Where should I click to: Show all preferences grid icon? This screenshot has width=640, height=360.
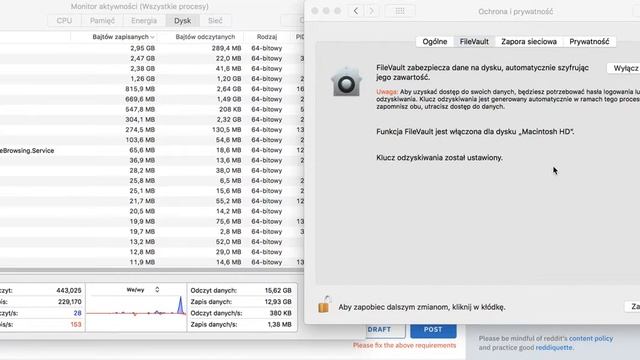[400, 11]
